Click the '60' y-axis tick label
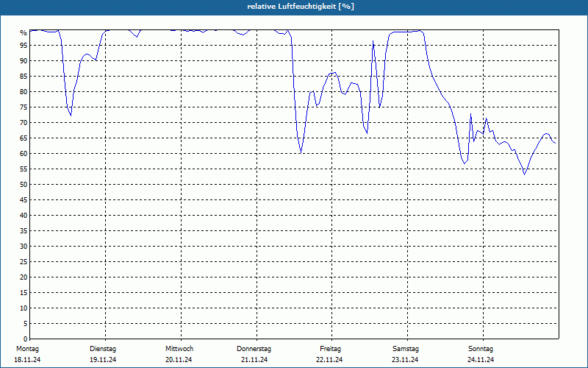 pos(24,154)
